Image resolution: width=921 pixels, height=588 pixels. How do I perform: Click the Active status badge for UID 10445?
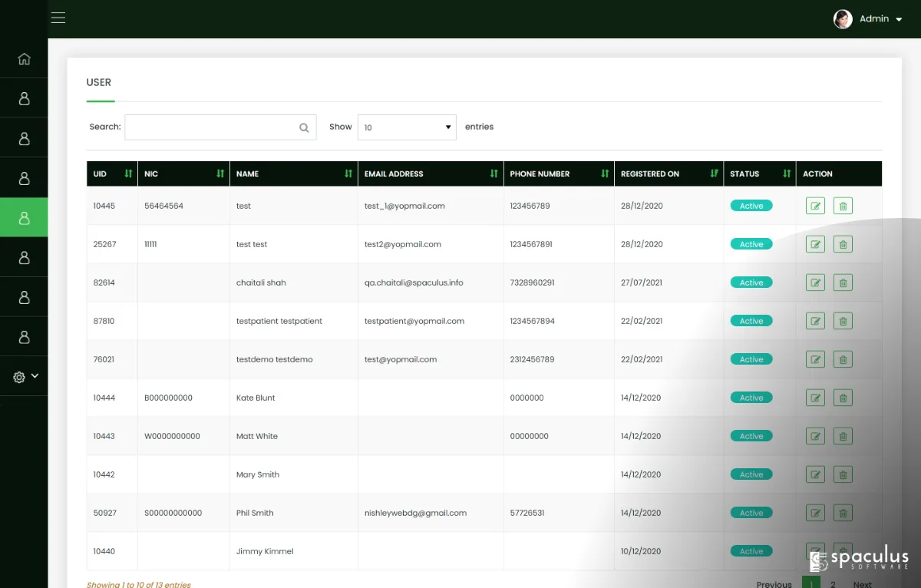click(751, 206)
